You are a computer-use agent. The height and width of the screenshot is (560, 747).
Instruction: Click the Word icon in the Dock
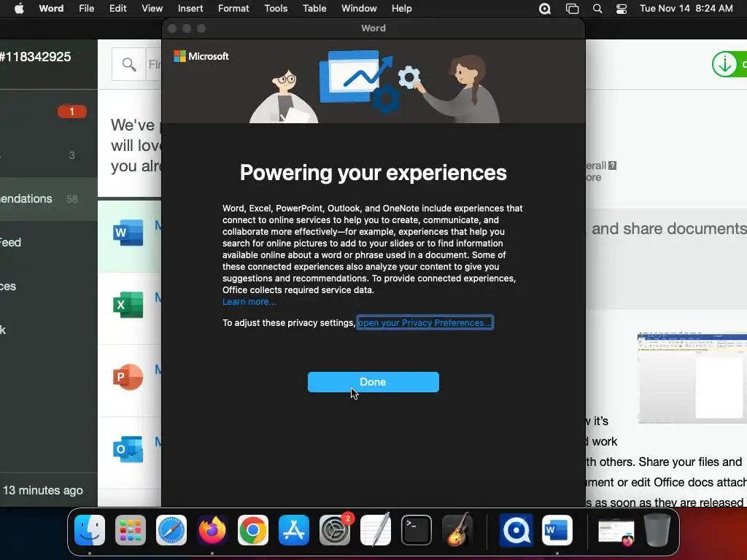(x=557, y=530)
